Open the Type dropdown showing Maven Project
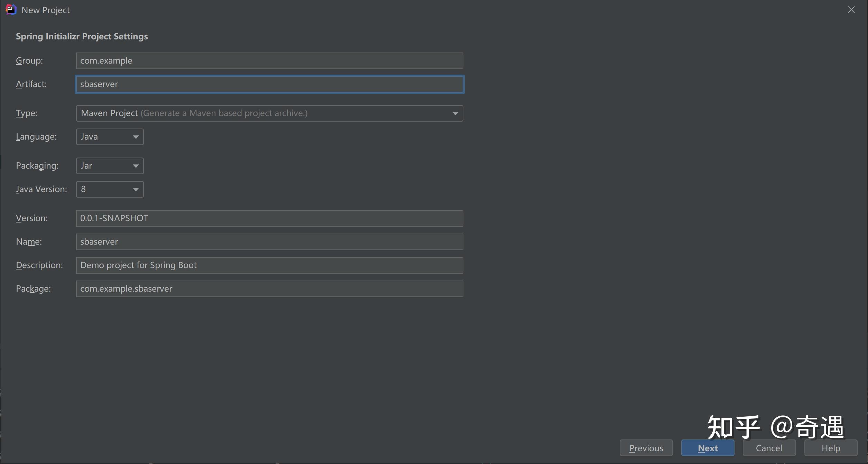 point(270,113)
